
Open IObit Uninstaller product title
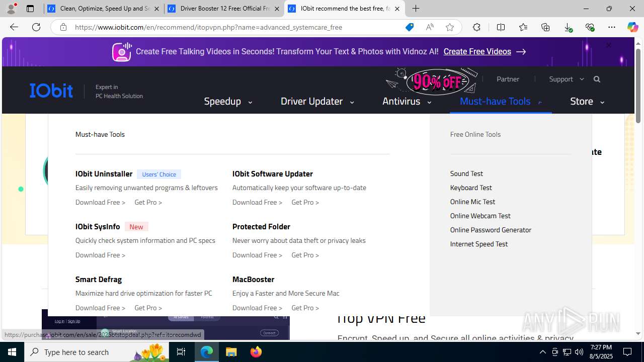tap(104, 173)
